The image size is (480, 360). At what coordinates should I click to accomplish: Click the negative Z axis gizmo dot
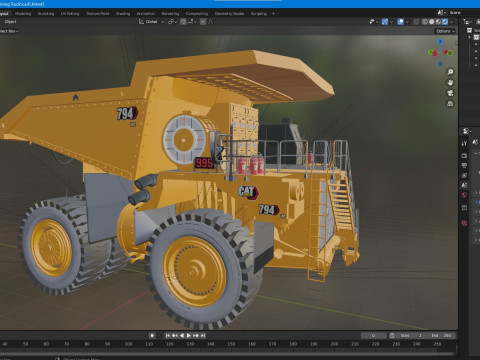pos(440,63)
